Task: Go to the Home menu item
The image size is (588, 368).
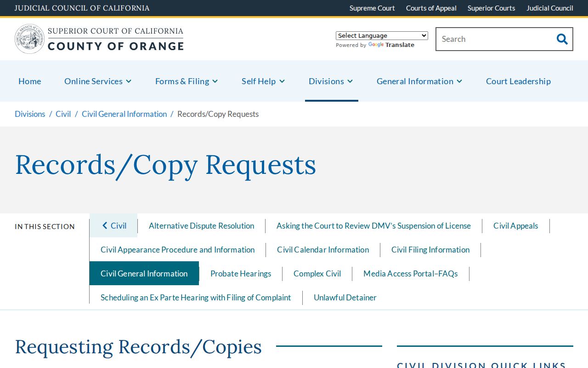Action: tap(30, 81)
